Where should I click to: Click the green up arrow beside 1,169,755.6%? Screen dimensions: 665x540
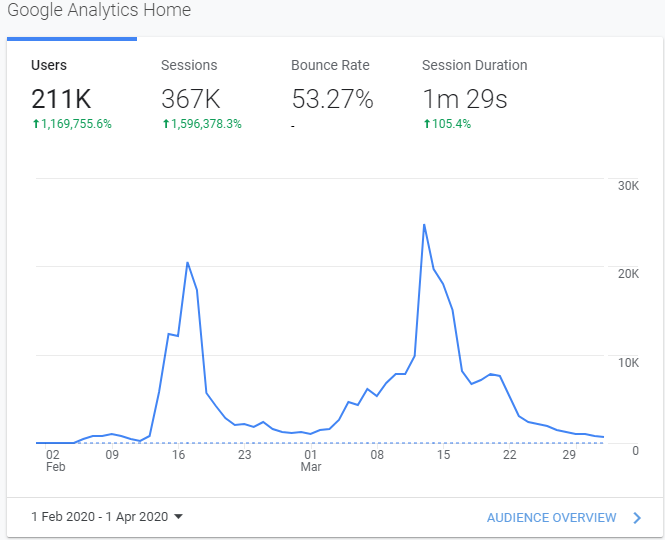[x=36, y=124]
